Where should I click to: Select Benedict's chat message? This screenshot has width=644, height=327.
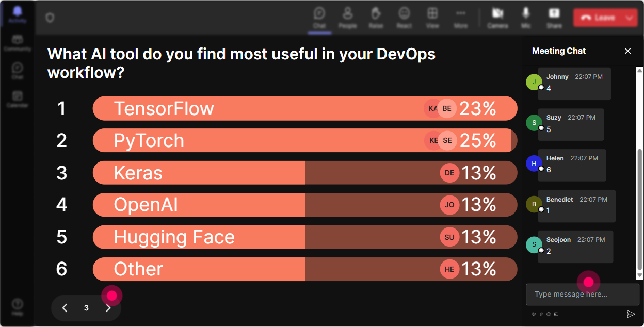[x=577, y=206]
